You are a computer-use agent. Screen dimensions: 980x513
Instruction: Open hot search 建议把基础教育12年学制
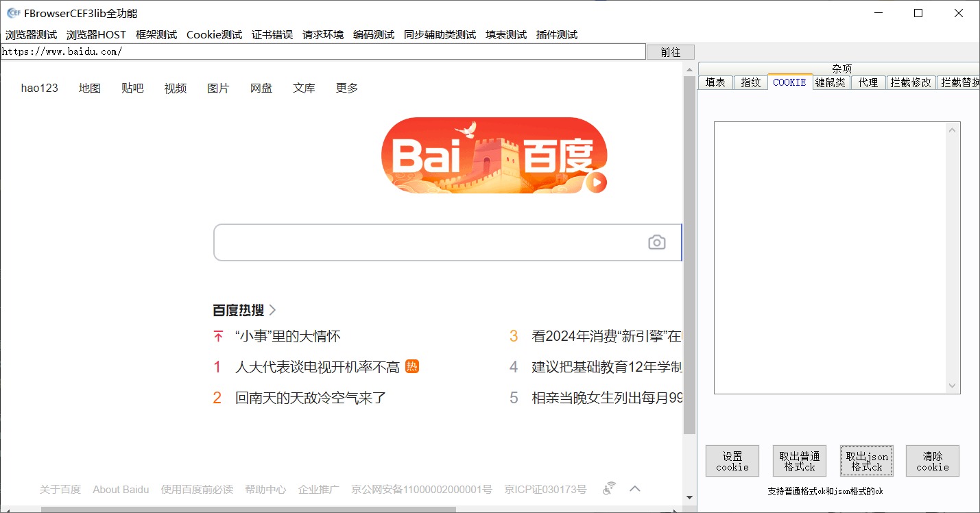[x=607, y=367]
